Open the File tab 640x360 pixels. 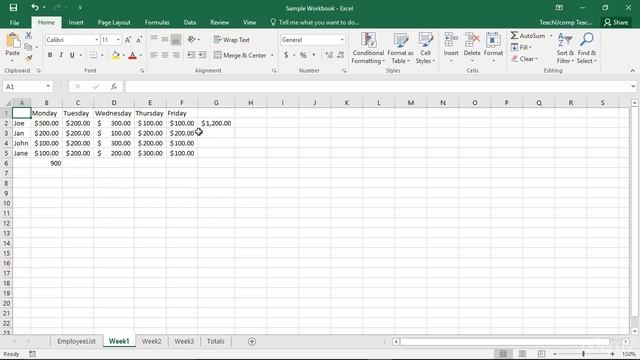point(14,22)
